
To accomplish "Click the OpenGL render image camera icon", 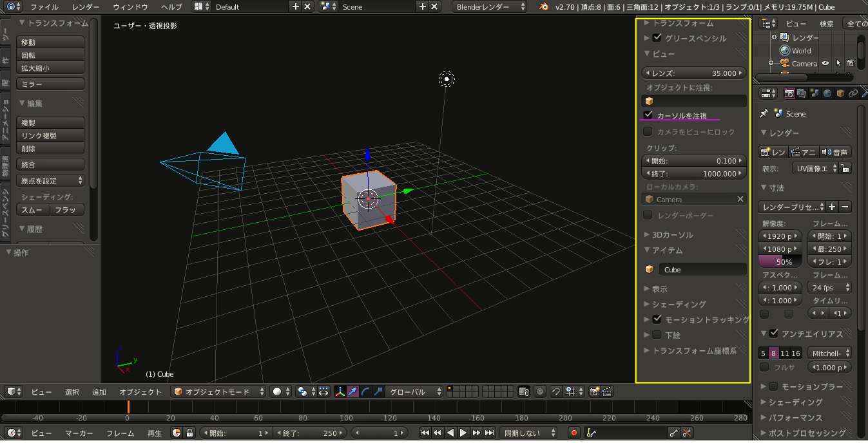I will 594,391.
